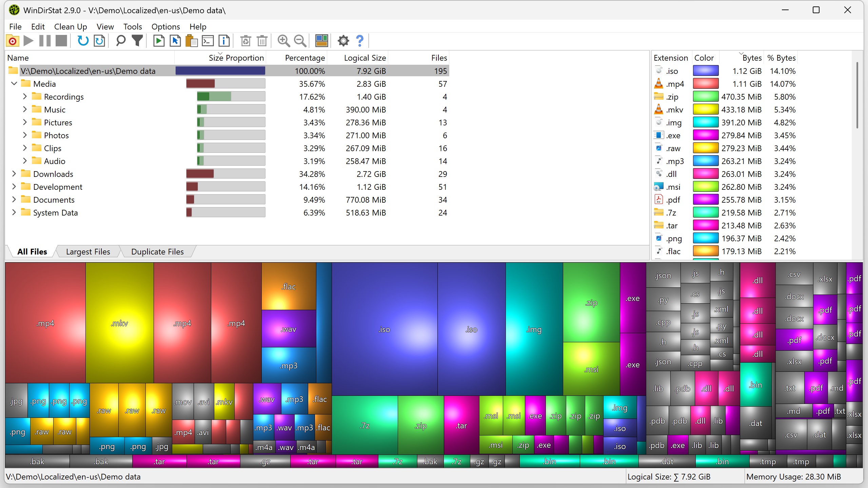Open the Clean Up menu

pyautogui.click(x=71, y=26)
